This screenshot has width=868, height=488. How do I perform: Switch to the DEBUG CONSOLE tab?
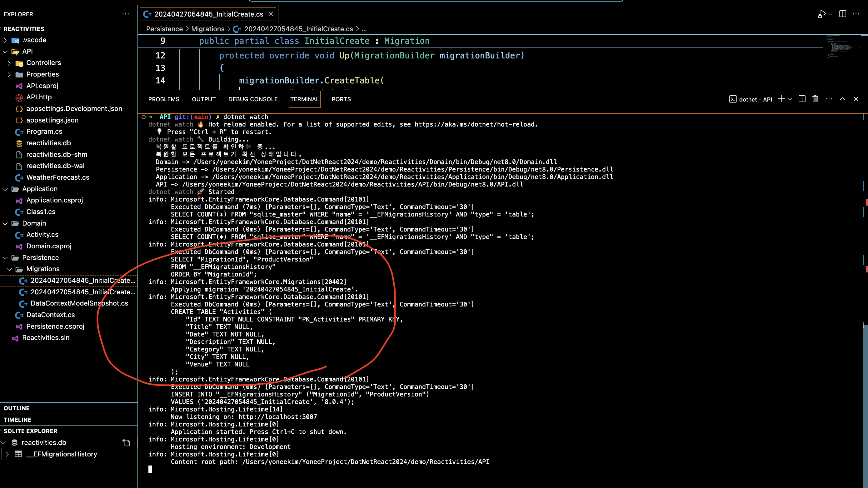[253, 99]
